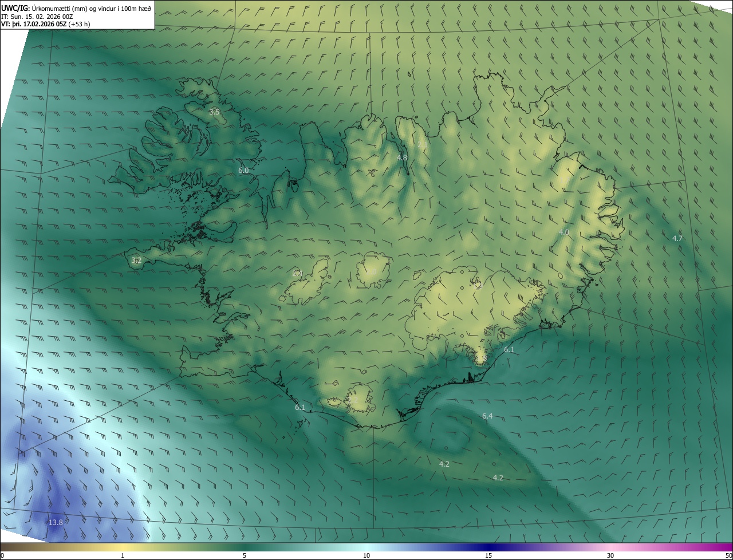Click the 3.2 value on the western peninsula
Screen dimensions: 733x560
136,260
